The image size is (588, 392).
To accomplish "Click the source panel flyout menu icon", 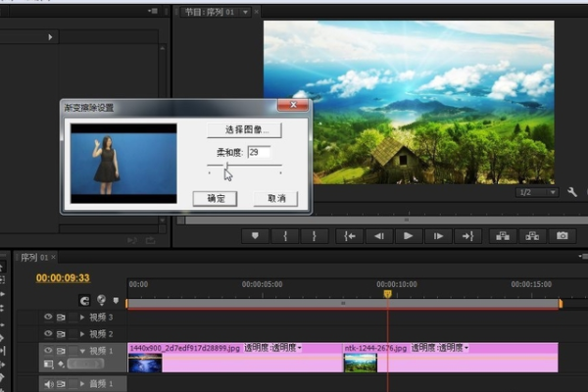I will pyautogui.click(x=153, y=11).
